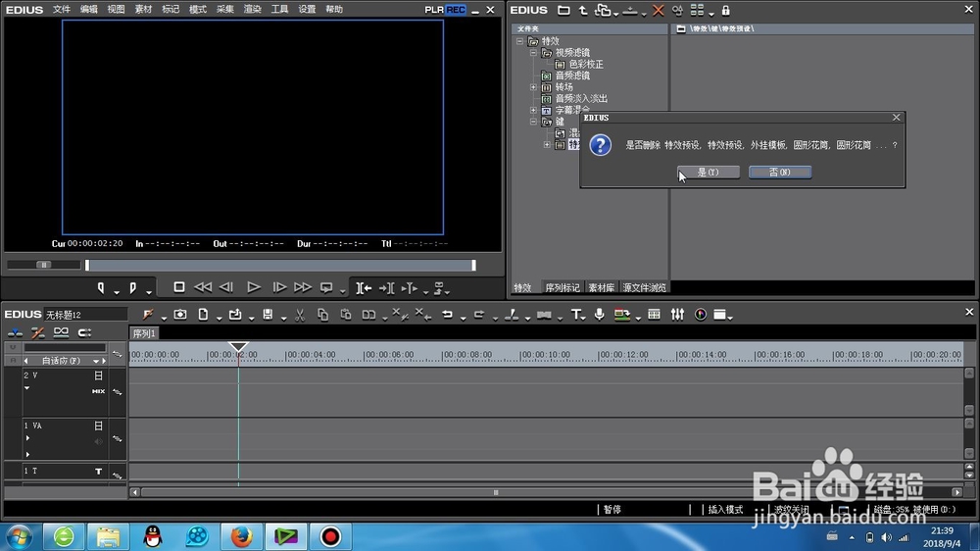Click the Fast forward button
The width and height of the screenshot is (980, 551).
coord(303,287)
